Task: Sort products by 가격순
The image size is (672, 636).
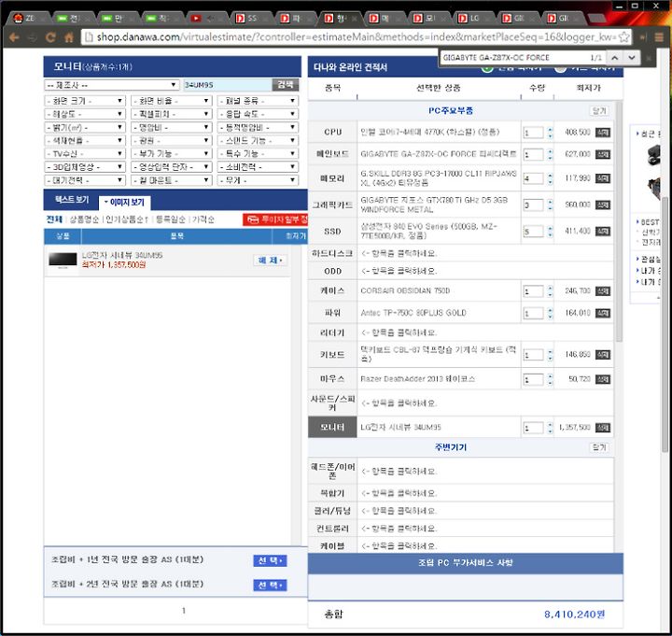Action: pyautogui.click(x=203, y=219)
